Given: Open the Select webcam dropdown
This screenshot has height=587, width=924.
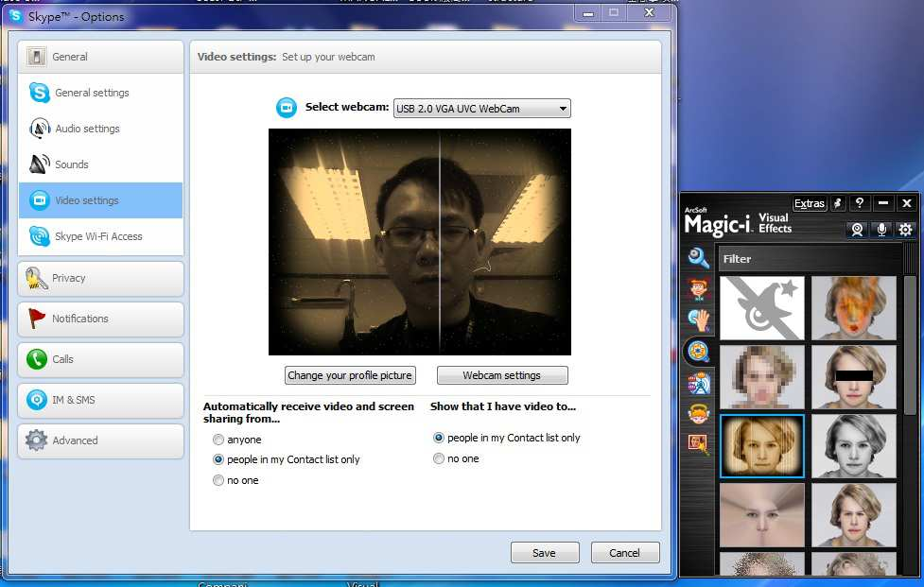Looking at the screenshot, I should click(482, 109).
